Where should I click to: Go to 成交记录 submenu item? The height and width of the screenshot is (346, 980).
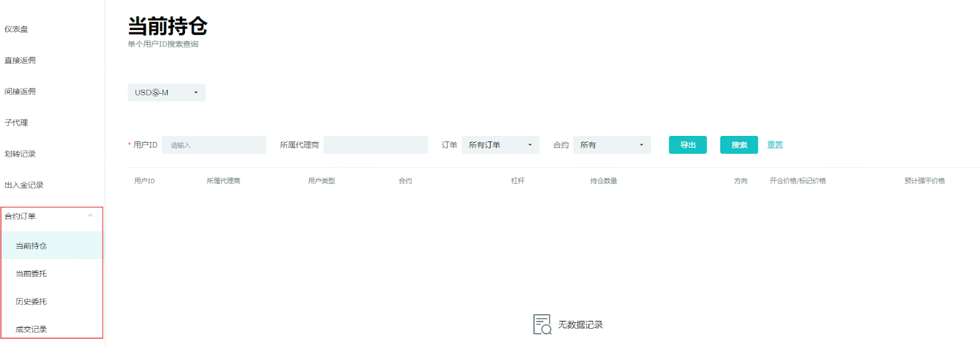(x=31, y=329)
